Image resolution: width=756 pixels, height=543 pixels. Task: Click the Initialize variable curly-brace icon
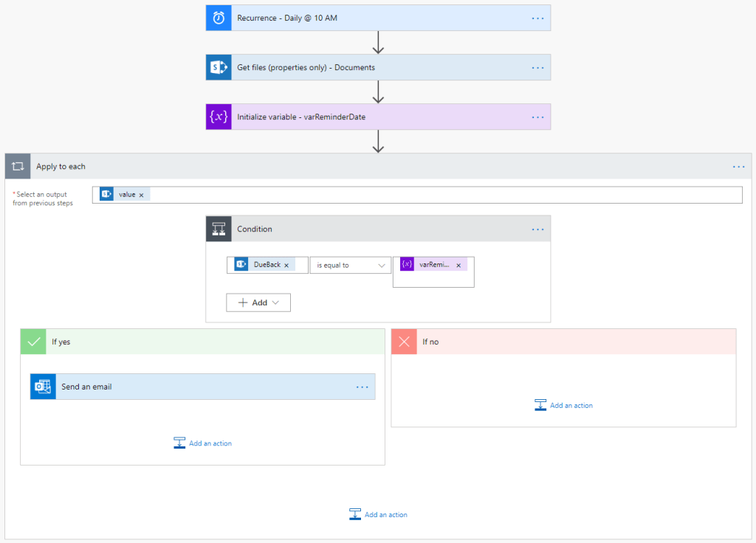point(219,117)
